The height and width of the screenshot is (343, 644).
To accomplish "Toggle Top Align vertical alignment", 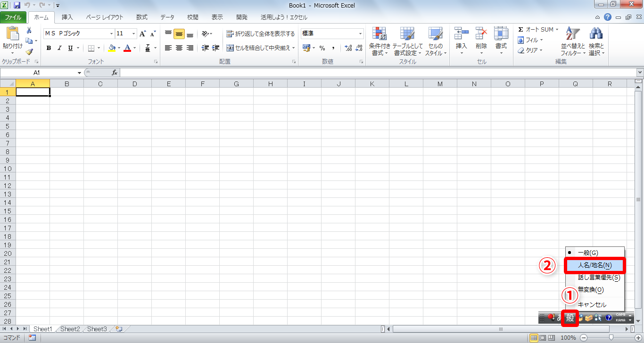I will pyautogui.click(x=168, y=33).
